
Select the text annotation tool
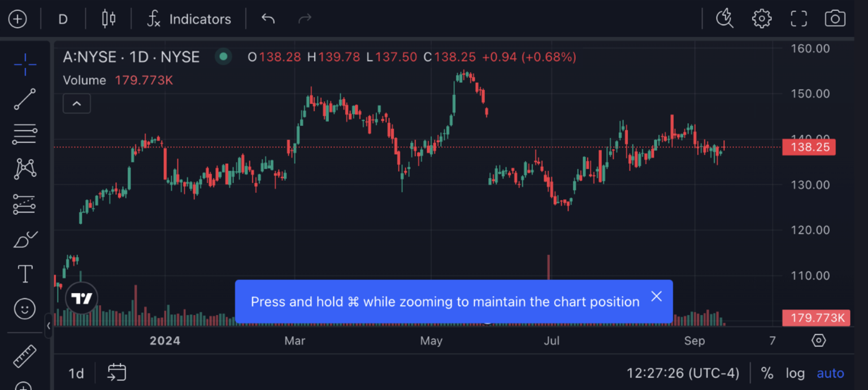[25, 274]
